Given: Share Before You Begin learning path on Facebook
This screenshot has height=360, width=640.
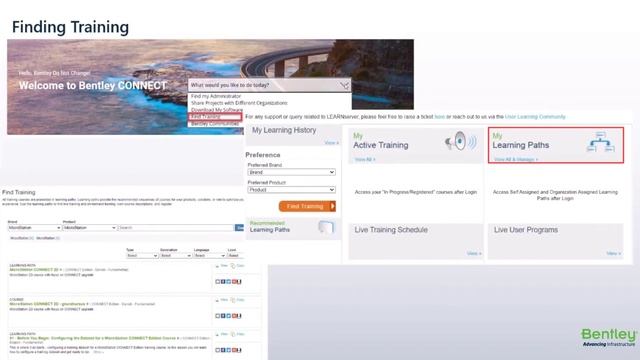Looking at the screenshot, I should [x=223, y=350].
